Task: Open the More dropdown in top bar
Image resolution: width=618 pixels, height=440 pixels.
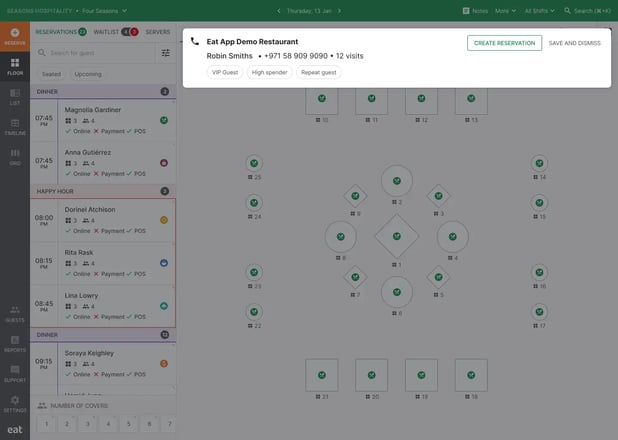Action: click(505, 11)
